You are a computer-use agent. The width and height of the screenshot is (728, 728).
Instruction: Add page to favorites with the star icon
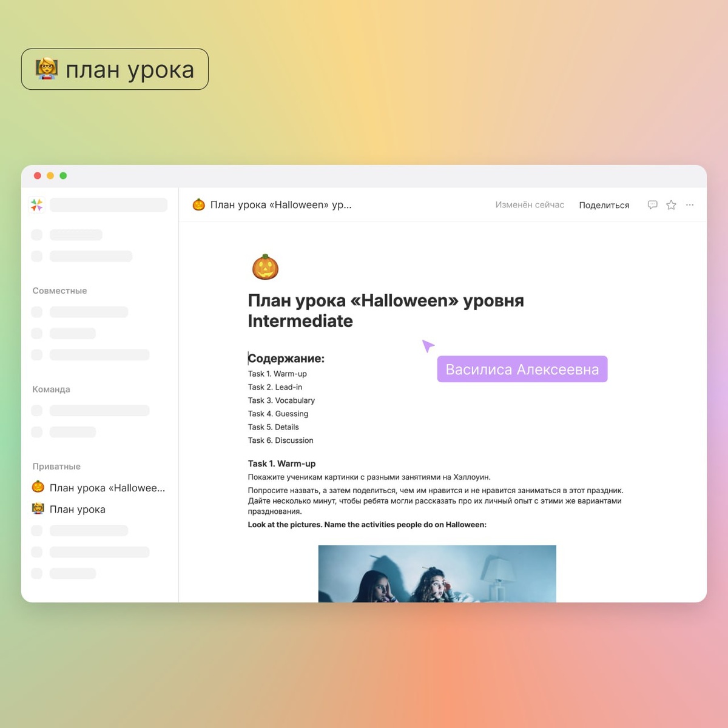[x=671, y=205]
